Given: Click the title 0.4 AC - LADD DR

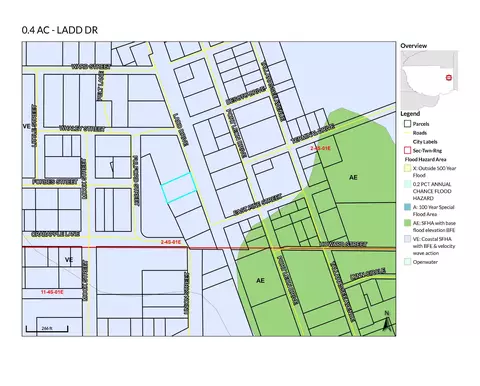Looking at the screenshot, I should (60, 30).
